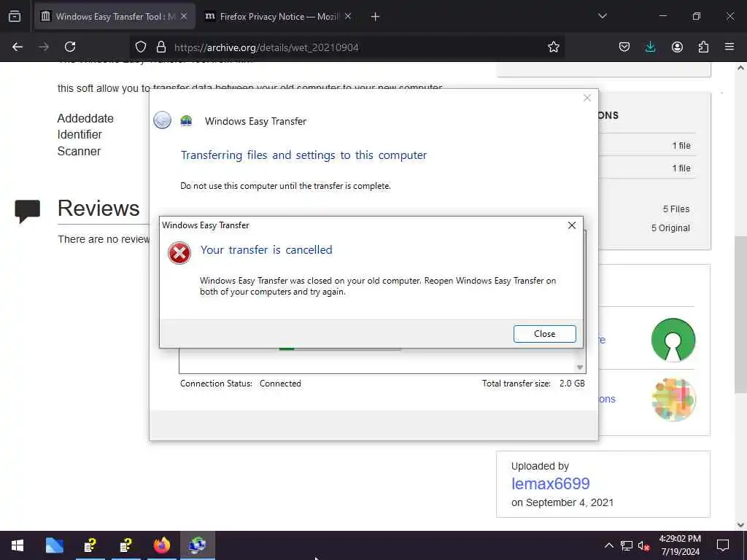Click the red error icon in dialog
Image resolution: width=747 pixels, height=560 pixels.
point(179,253)
